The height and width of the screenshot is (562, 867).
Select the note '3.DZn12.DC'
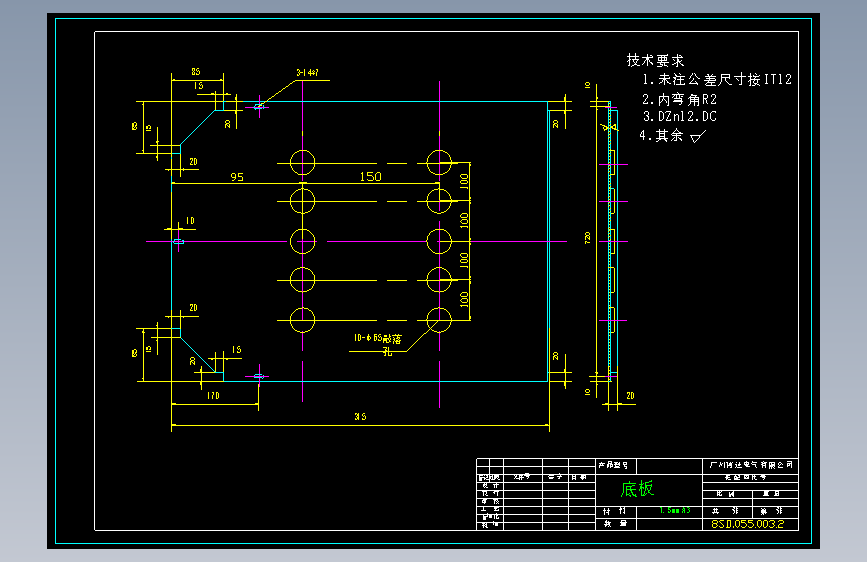(680, 117)
